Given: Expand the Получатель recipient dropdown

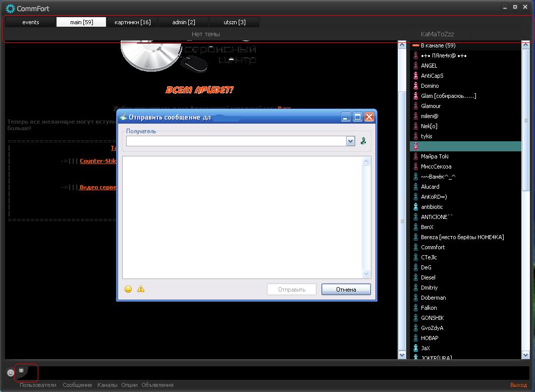Looking at the screenshot, I should tap(351, 141).
